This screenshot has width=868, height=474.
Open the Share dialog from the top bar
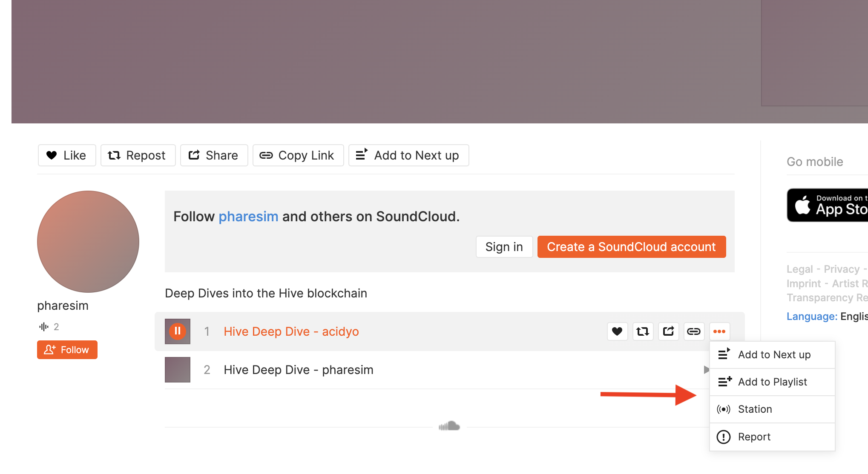(214, 155)
